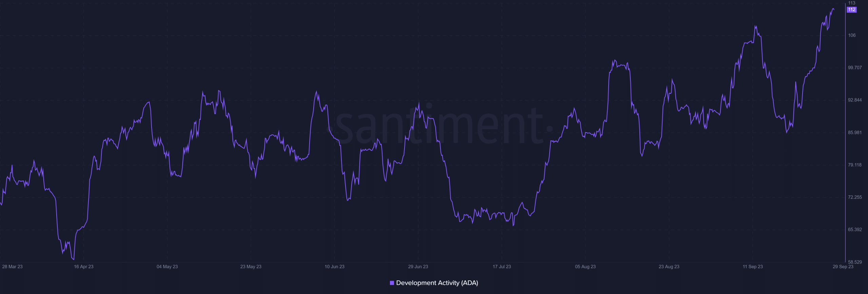The width and height of the screenshot is (868, 294).
Task: Select the 05 Aug 23 date label
Action: (586, 267)
